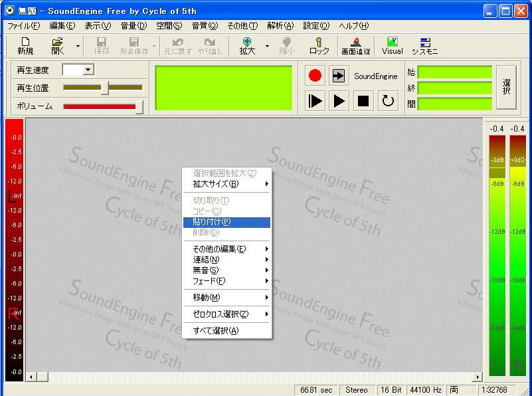Click the greyed 保存 (Save) toolbar icon
Screen dimensions: 532x396
coord(101,46)
